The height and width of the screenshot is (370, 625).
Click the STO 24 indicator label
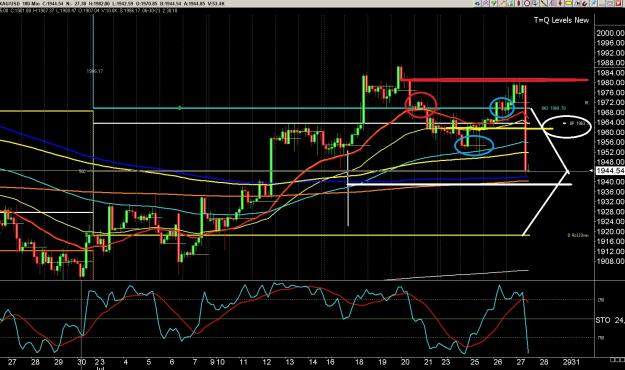point(610,320)
